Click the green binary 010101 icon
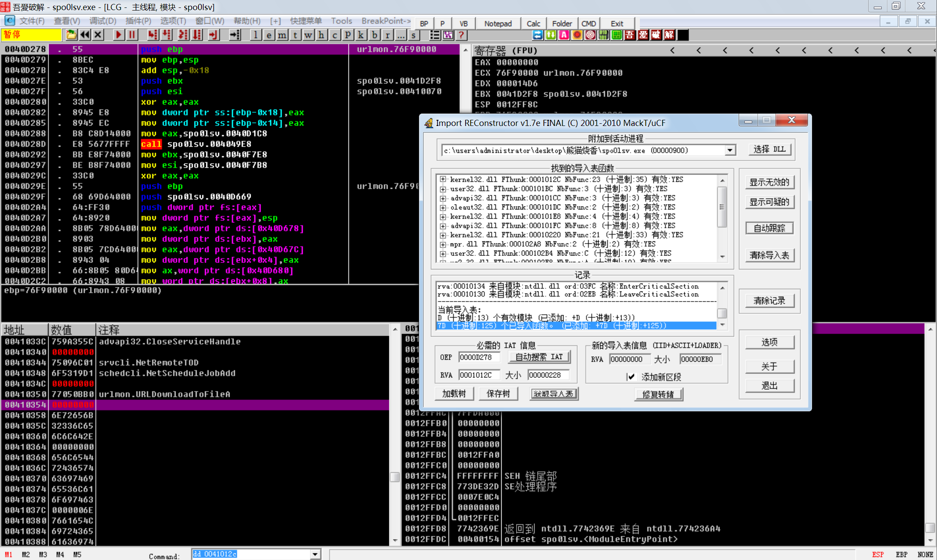Image resolution: width=937 pixels, height=560 pixels. point(603,35)
